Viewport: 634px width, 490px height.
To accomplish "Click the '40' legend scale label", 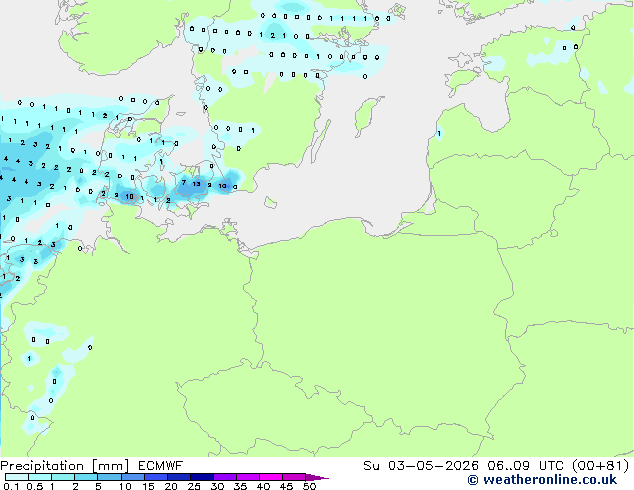I will [263, 486].
